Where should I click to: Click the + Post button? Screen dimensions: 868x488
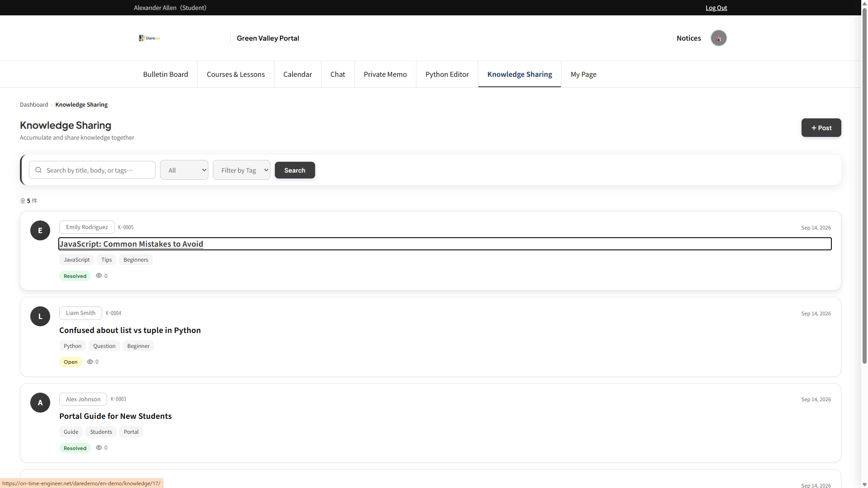point(821,128)
